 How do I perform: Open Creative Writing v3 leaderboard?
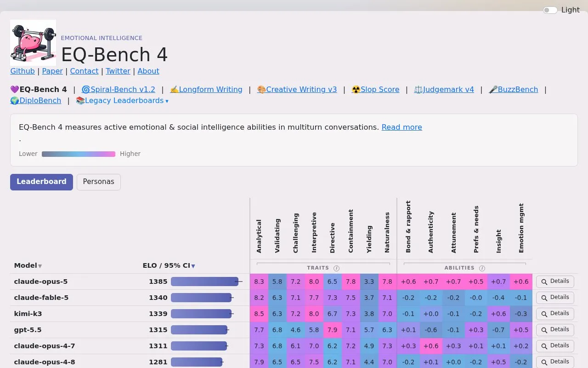(297, 90)
